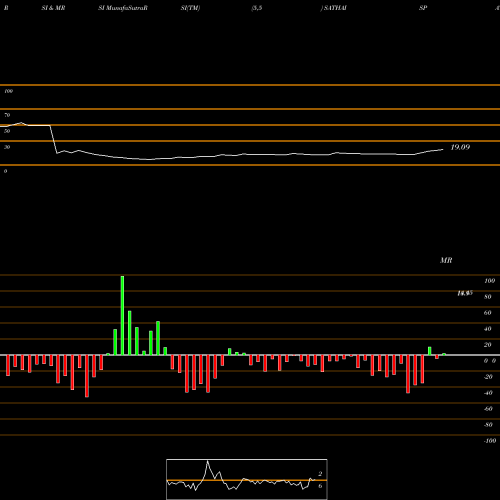Click the tallest green bar in the MR histogram
This screenshot has width=500, height=500.
tap(122, 315)
